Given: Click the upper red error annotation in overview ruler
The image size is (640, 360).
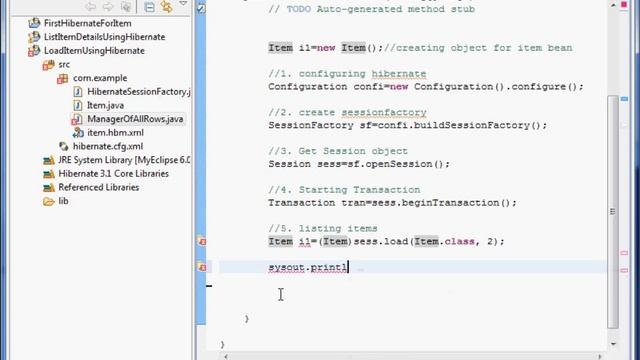Looking at the screenshot, I should 624,253.
